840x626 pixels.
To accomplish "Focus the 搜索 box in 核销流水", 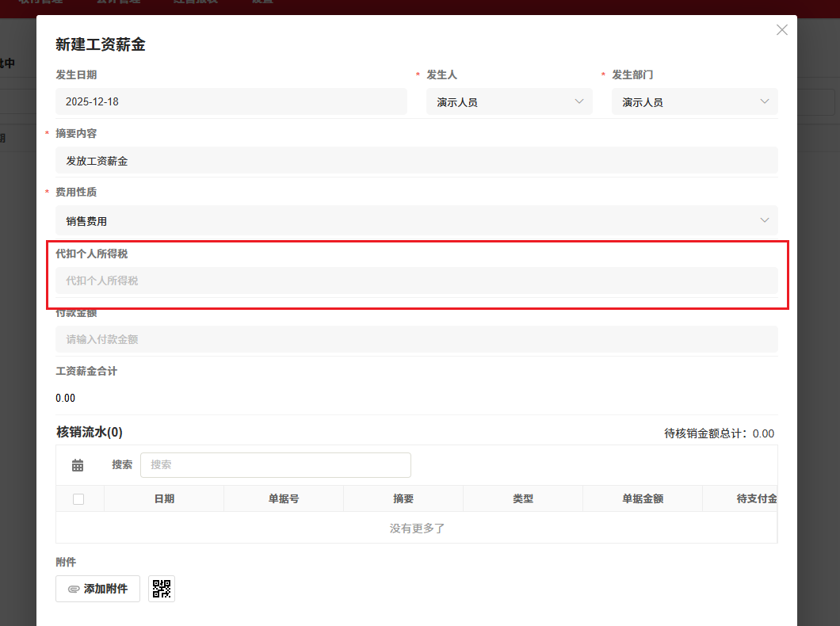I will [275, 465].
